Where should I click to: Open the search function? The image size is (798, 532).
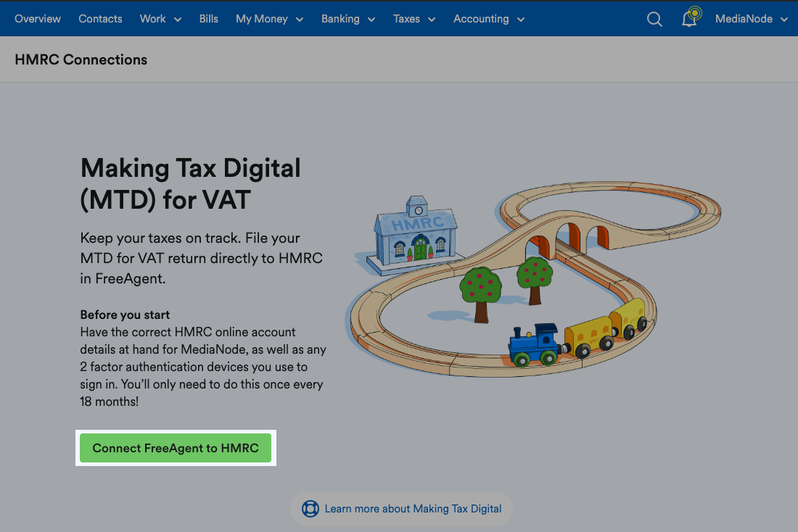pos(654,19)
